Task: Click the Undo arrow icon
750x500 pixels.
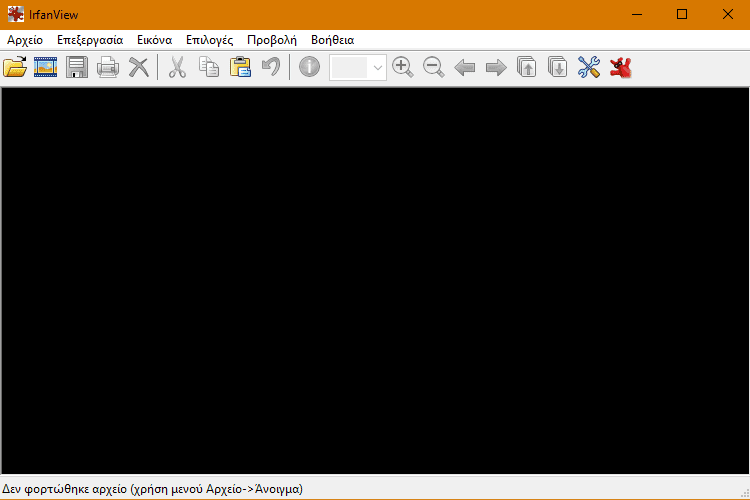Action: 271,67
